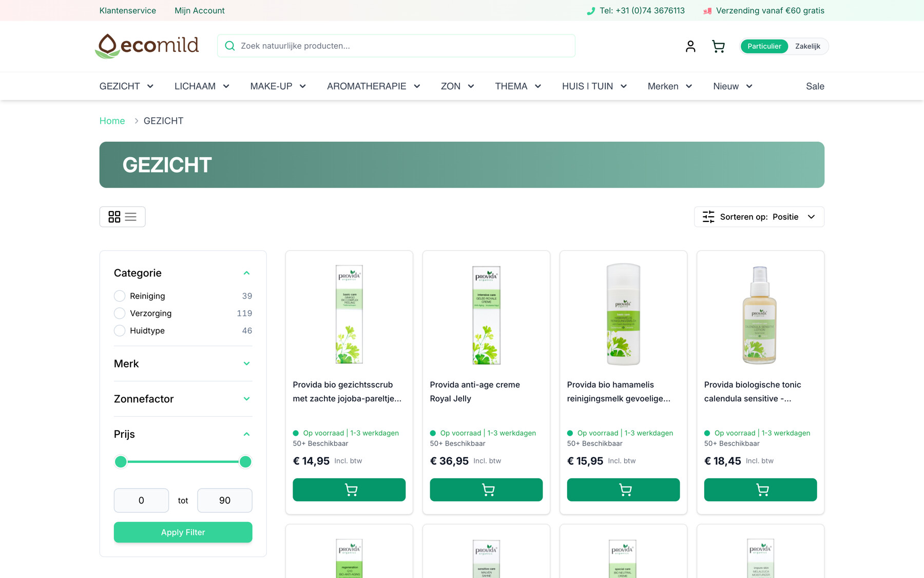
Task: Click the minimum price input field
Action: click(x=141, y=500)
